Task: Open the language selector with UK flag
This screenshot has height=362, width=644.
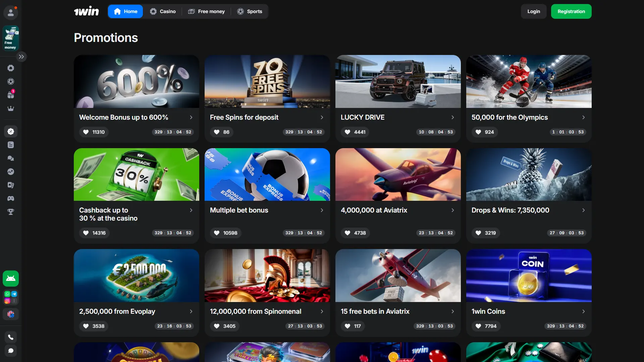Action: tap(10, 314)
